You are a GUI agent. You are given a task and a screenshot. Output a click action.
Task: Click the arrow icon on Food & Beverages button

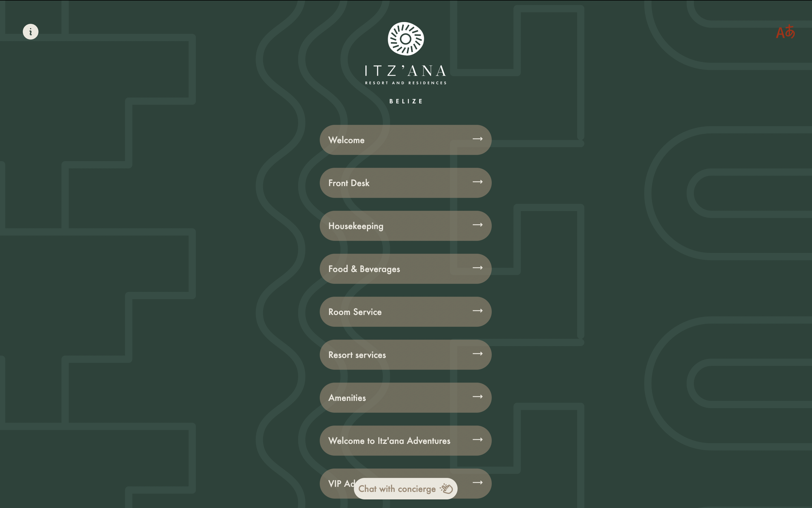(478, 268)
